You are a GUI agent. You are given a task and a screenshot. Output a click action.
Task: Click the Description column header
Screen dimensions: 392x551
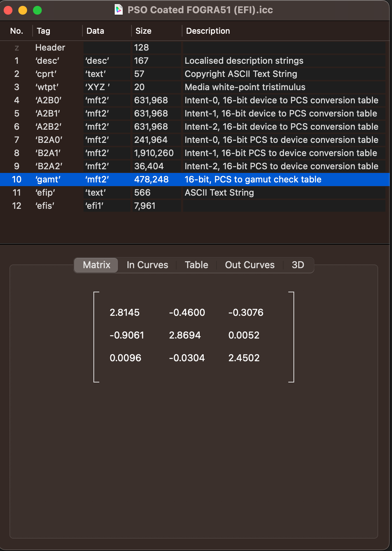coord(208,31)
